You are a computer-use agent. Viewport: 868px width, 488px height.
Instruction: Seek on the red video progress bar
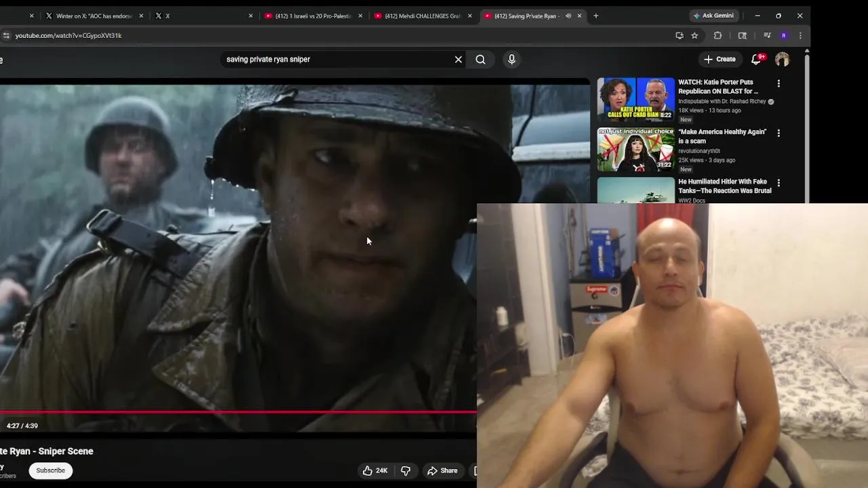[x=238, y=411]
